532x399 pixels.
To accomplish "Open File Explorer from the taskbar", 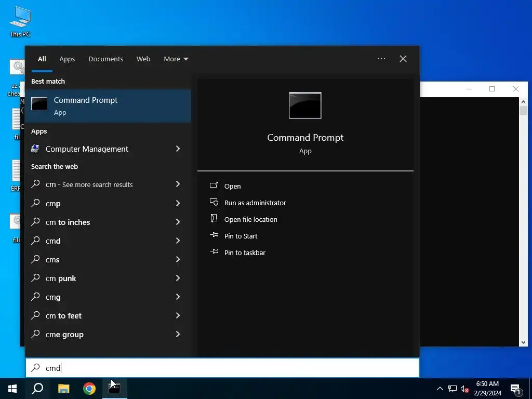I will [63, 389].
